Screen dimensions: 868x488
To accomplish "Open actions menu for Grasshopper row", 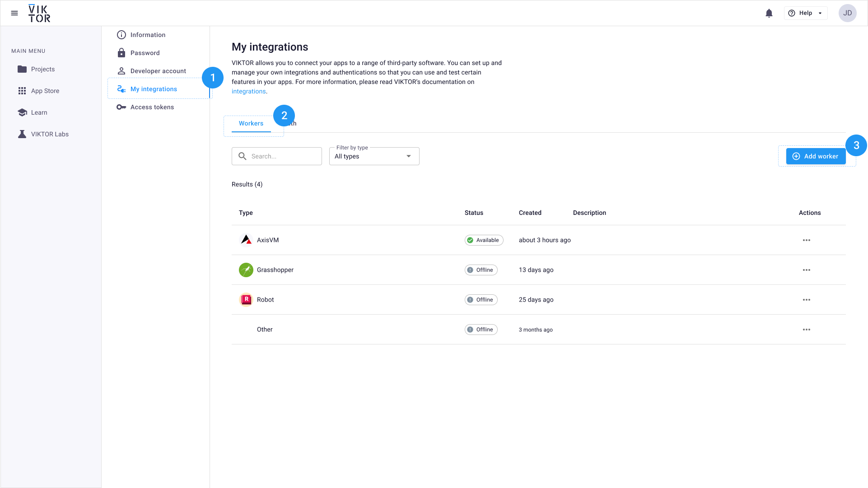I will 806,270.
